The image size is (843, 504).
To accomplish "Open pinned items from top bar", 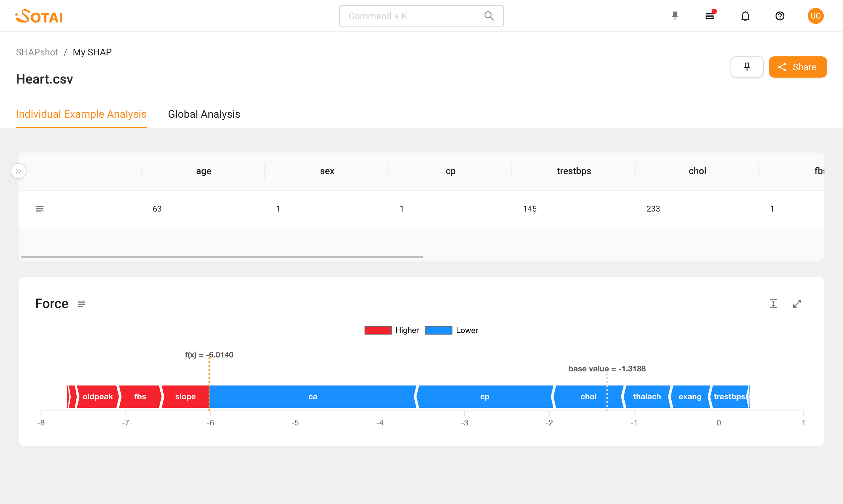I will [x=675, y=16].
